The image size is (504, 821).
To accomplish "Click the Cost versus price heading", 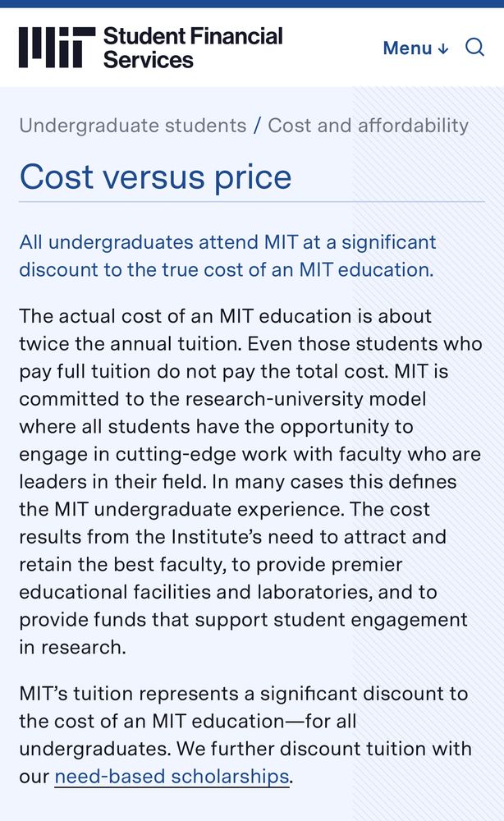I will 155,177.
